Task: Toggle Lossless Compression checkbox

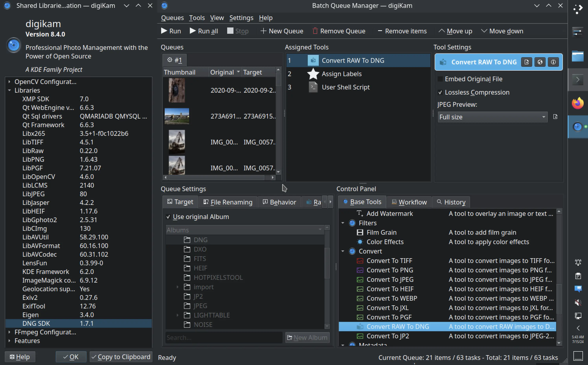Action: (440, 92)
